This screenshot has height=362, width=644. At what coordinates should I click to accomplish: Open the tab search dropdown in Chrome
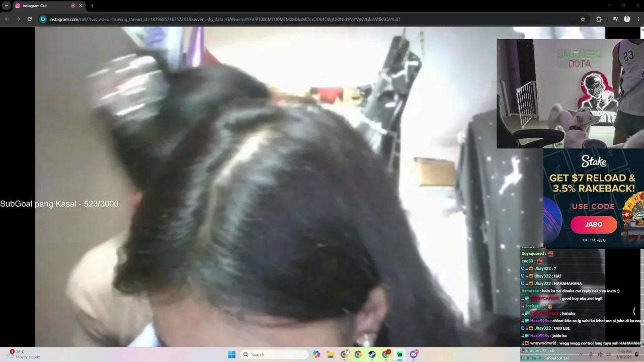(x=7, y=6)
